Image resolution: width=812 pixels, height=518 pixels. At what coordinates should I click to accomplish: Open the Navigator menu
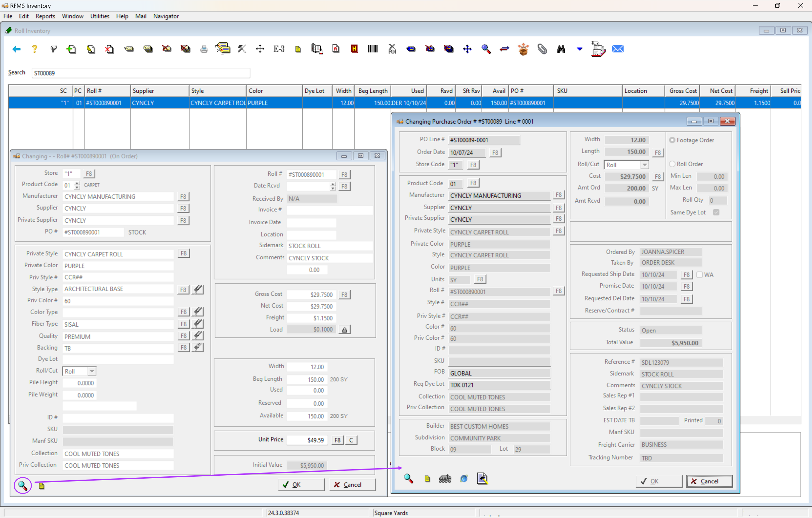166,16
